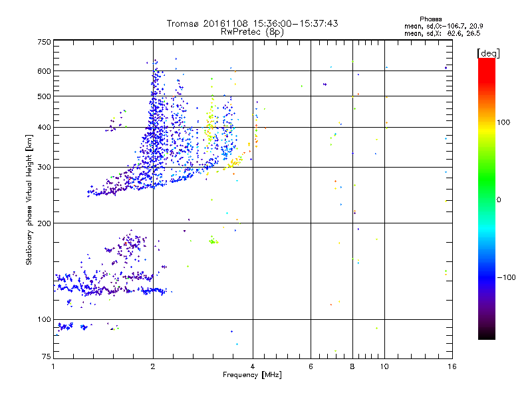Click the green zero region of the colorbar
Image resolution: width=532 pixels, height=399 pixels.
[487, 199]
